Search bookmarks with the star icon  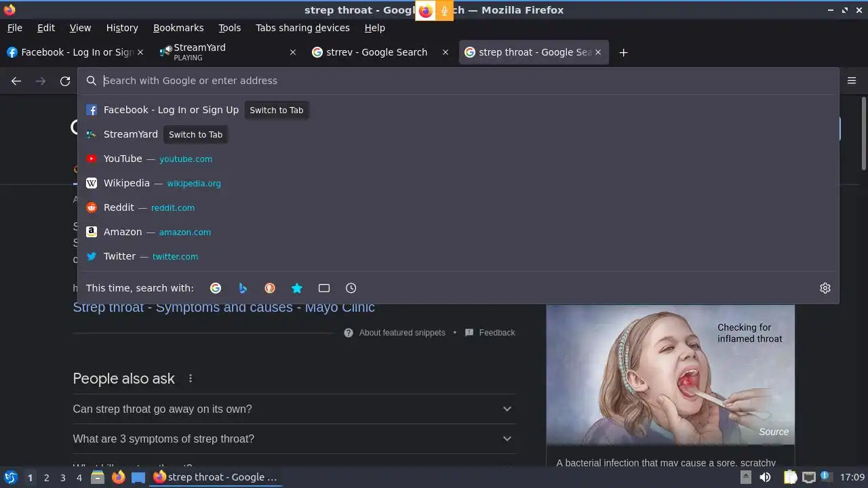point(297,288)
